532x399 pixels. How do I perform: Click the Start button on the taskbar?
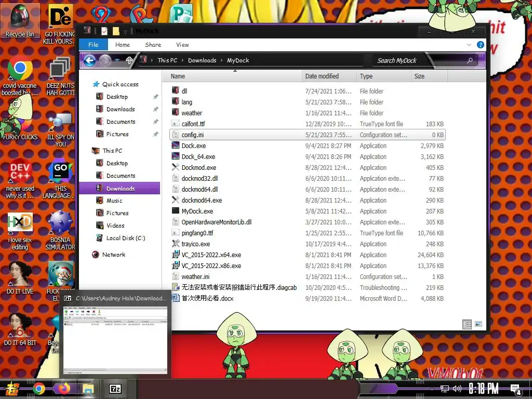[x=11, y=389]
